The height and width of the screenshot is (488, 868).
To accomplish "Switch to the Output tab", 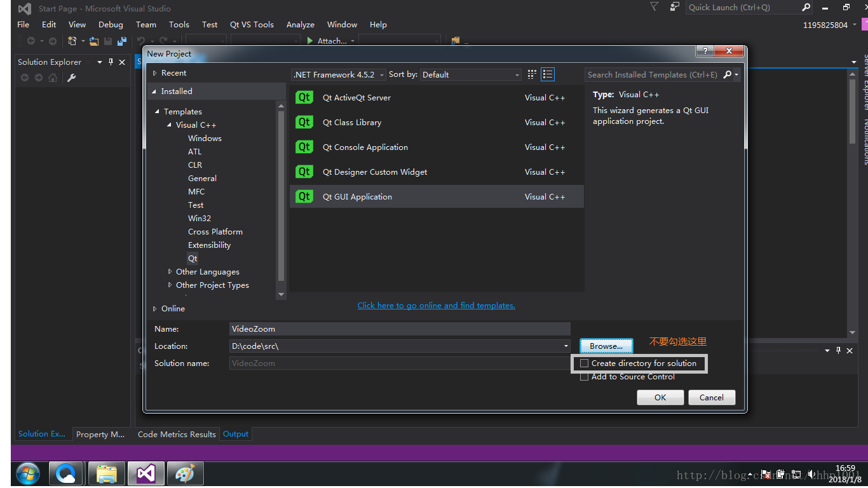I will click(x=236, y=434).
